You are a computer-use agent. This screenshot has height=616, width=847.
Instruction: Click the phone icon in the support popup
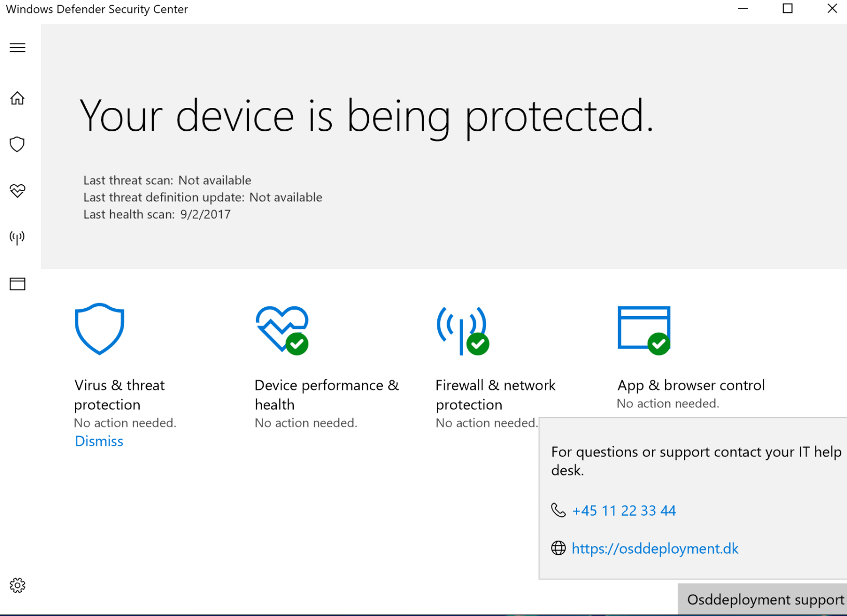tap(558, 510)
